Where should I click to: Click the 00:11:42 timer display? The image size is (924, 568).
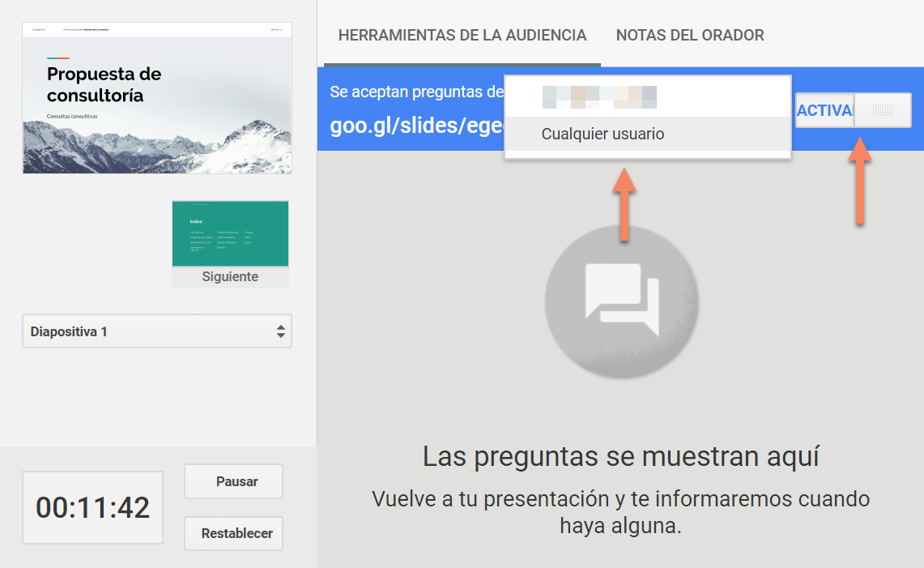pos(92,507)
